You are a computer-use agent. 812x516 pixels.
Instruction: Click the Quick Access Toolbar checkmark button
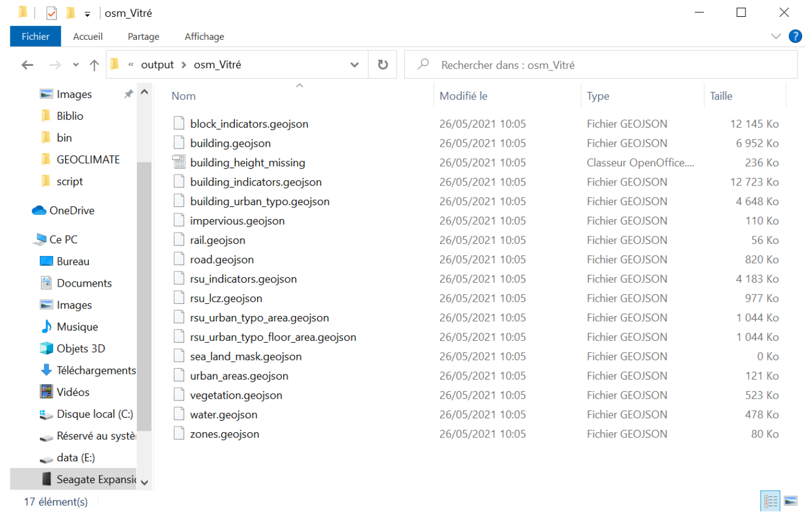tap(51, 12)
